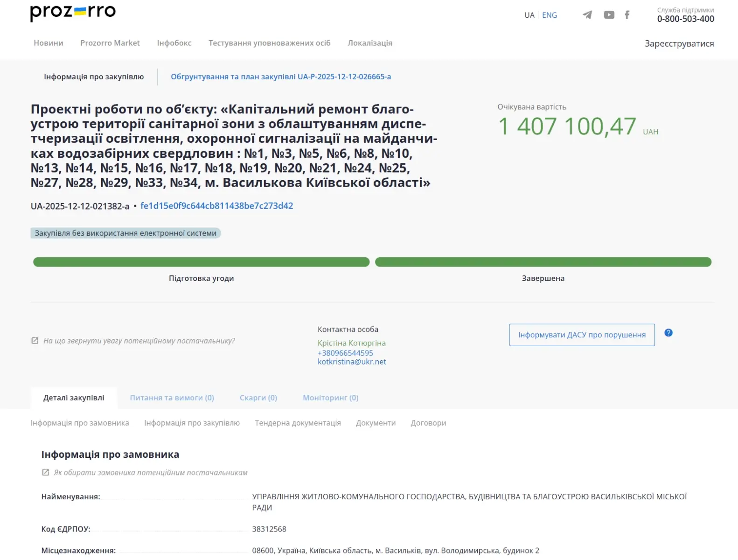
Task: Open the tender hash fe1d15e0f9c644cb811438be7c273d42 link
Action: click(x=217, y=206)
